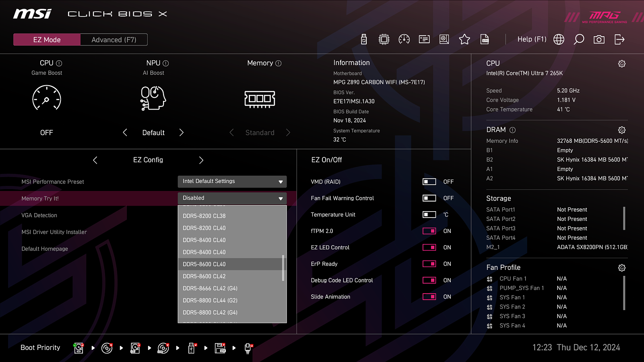644x362 pixels.
Task: Take a screenshot with camera icon
Action: [x=599, y=39]
